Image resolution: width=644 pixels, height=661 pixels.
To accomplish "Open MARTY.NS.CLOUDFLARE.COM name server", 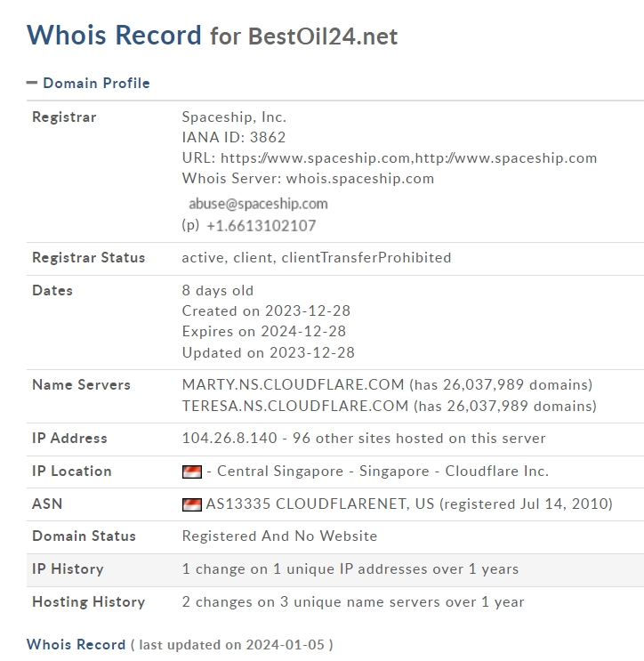I will [x=293, y=384].
